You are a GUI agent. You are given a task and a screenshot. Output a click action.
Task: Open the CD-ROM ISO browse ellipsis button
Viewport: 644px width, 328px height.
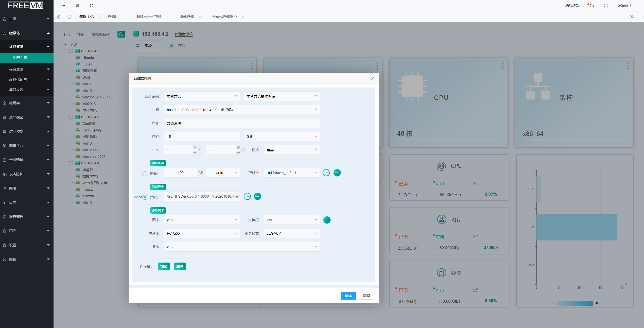pyautogui.click(x=247, y=196)
